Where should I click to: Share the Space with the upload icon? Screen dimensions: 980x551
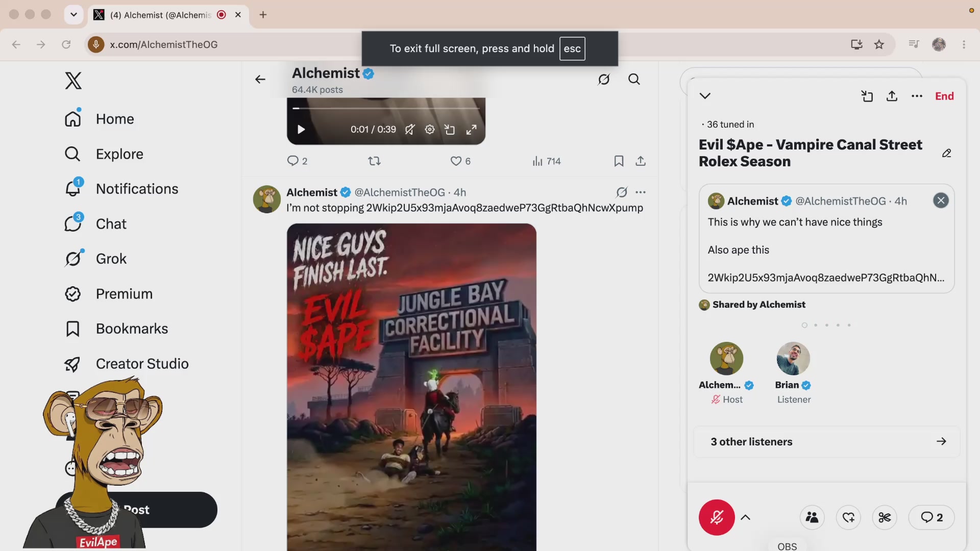pos(892,96)
